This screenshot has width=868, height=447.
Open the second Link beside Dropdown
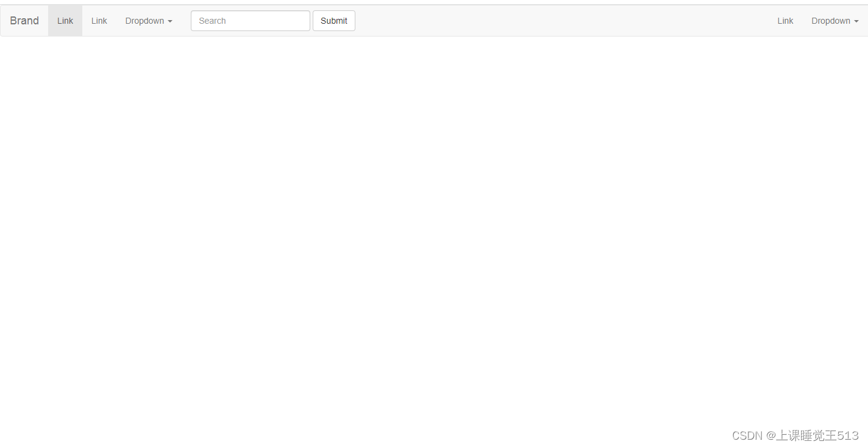click(x=99, y=21)
